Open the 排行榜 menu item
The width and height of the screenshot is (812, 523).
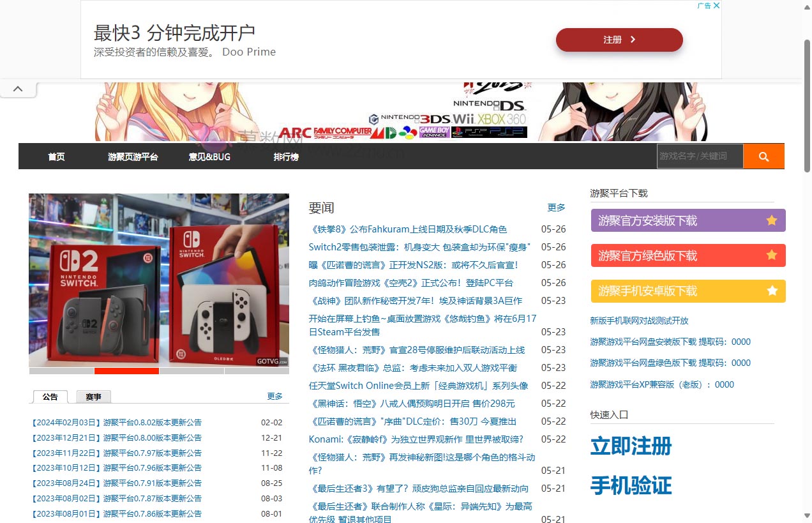click(x=285, y=156)
